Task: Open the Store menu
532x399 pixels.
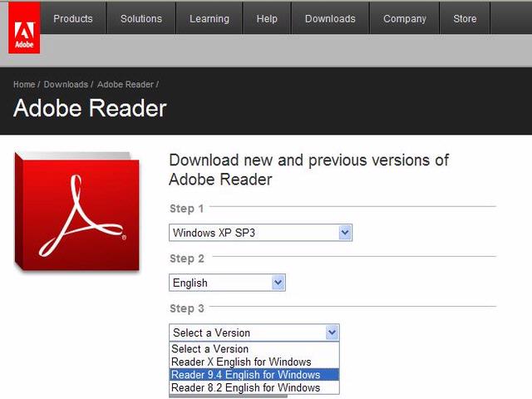Action: point(465,18)
